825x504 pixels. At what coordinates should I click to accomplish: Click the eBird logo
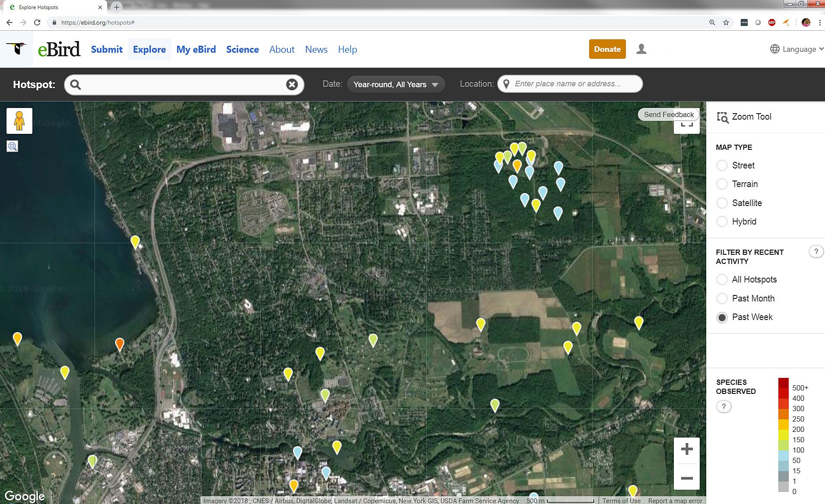[x=59, y=49]
